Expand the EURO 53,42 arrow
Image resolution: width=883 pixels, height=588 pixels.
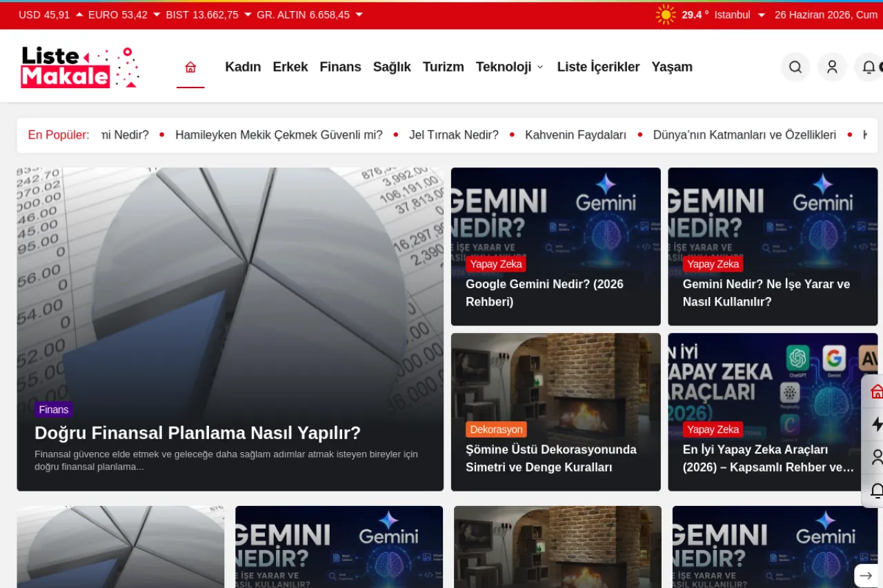coord(157,14)
